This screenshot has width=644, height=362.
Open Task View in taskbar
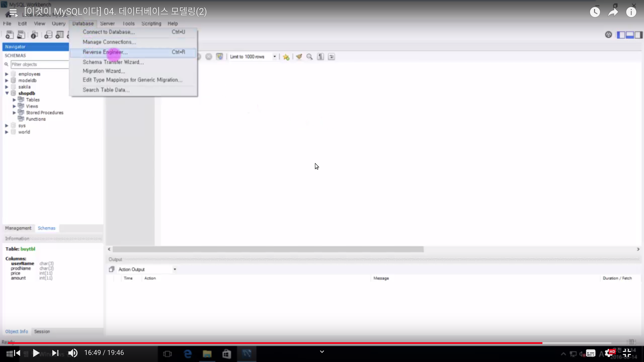pos(167,354)
